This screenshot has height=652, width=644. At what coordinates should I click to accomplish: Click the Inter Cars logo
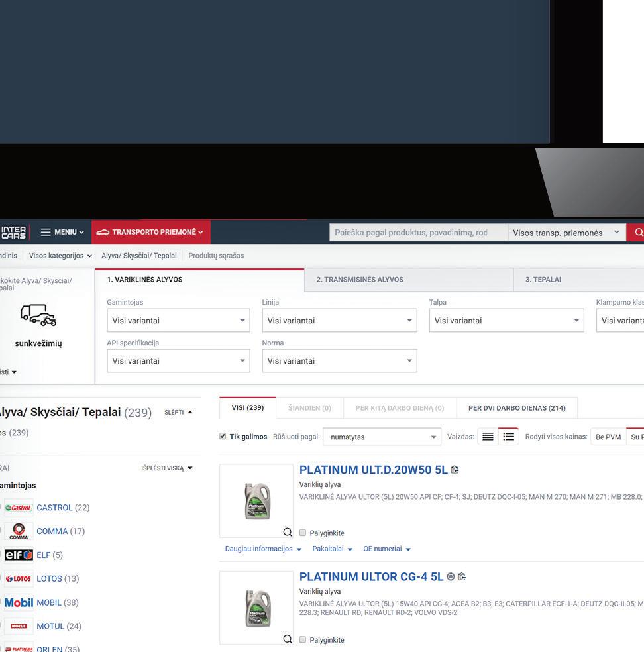[13, 232]
